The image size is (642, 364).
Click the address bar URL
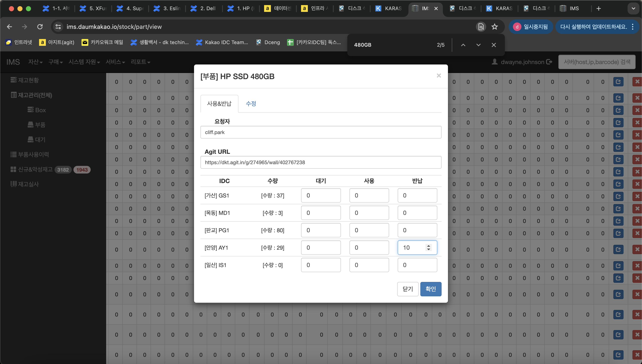tap(114, 27)
